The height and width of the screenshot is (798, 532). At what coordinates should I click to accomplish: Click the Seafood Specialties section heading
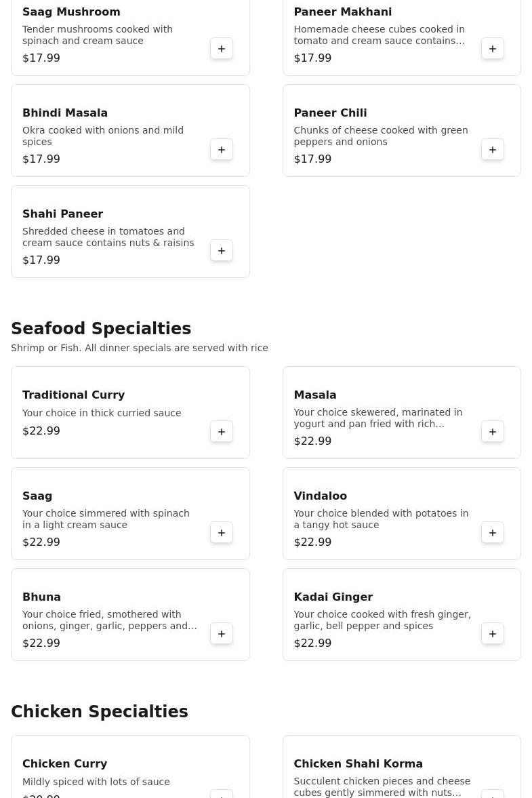pyautogui.click(x=101, y=329)
